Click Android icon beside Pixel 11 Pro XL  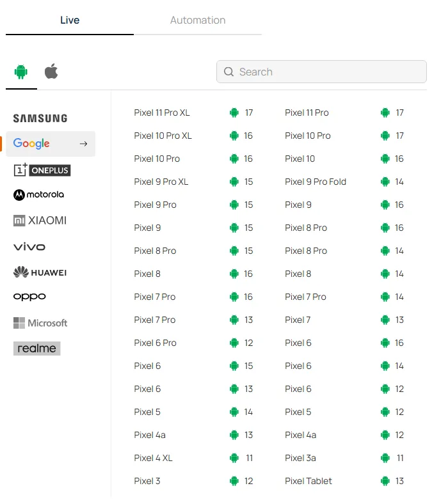tap(234, 113)
